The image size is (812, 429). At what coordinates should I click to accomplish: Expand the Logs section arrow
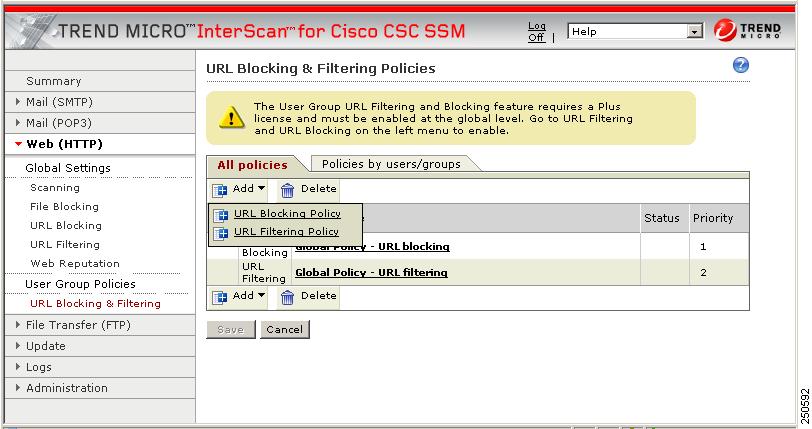click(18, 367)
